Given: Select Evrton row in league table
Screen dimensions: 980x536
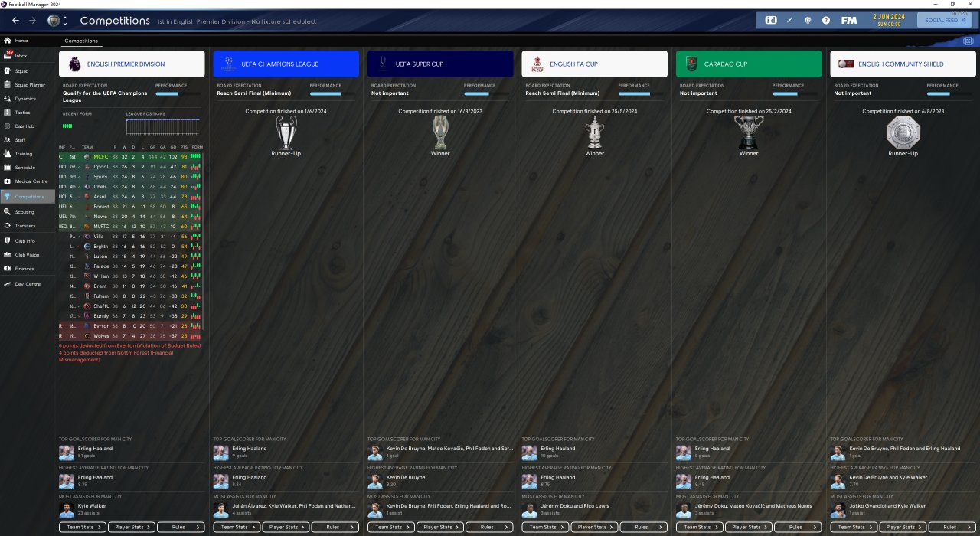Looking at the screenshot, I should (130, 325).
